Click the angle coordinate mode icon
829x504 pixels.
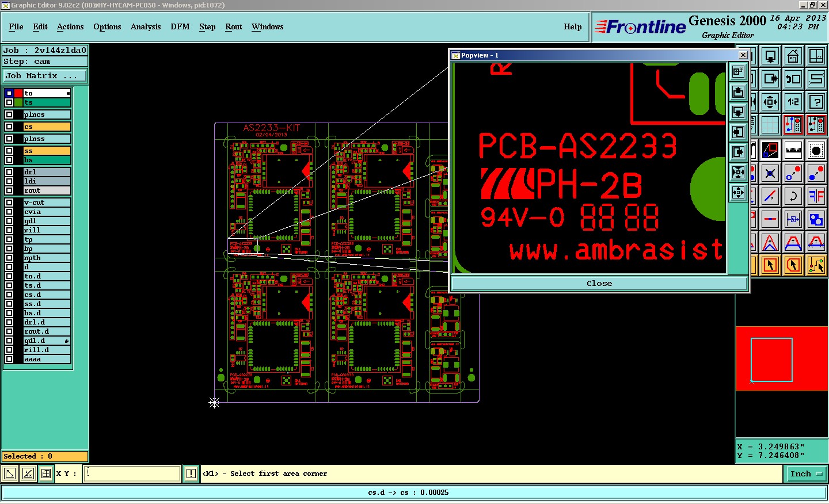click(28, 474)
